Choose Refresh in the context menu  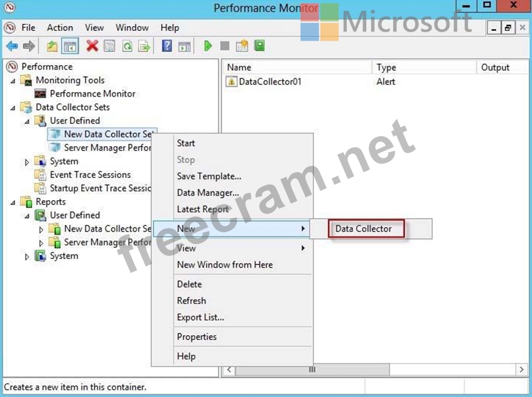(x=232, y=301)
